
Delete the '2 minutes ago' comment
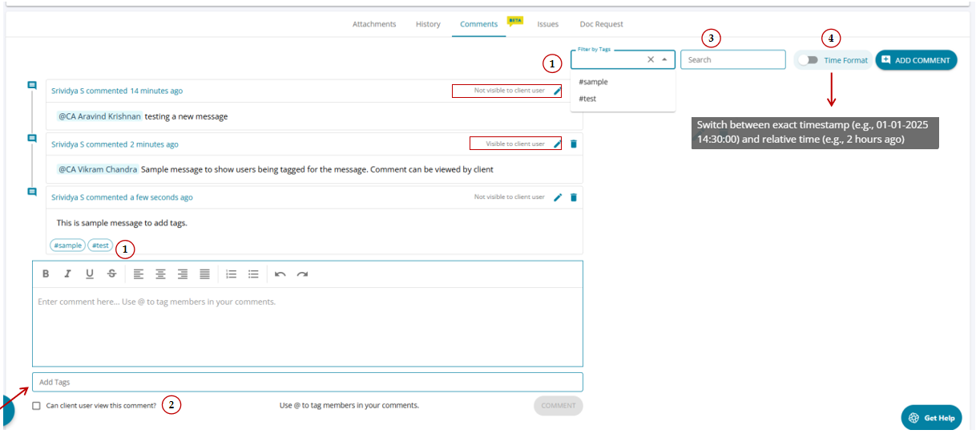tap(573, 144)
